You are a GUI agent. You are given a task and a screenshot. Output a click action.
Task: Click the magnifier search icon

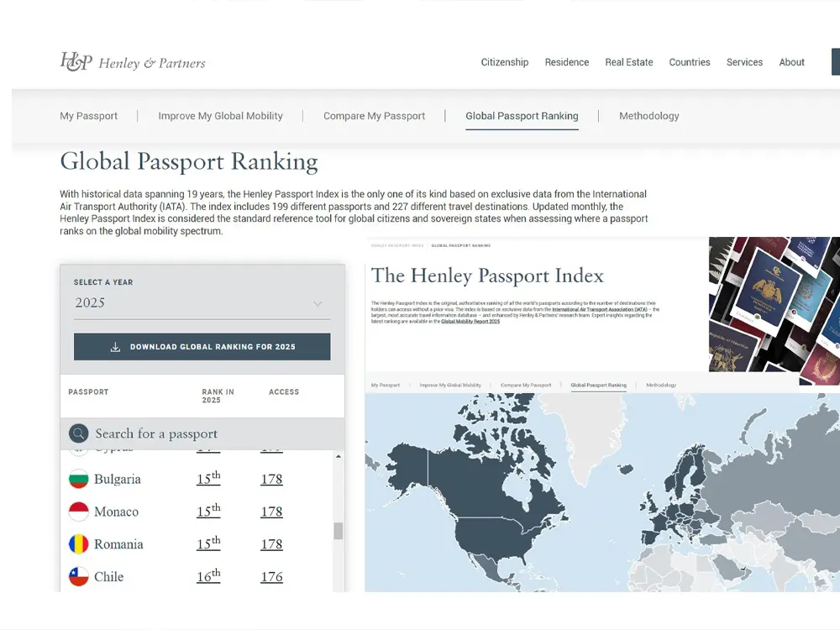click(x=78, y=433)
